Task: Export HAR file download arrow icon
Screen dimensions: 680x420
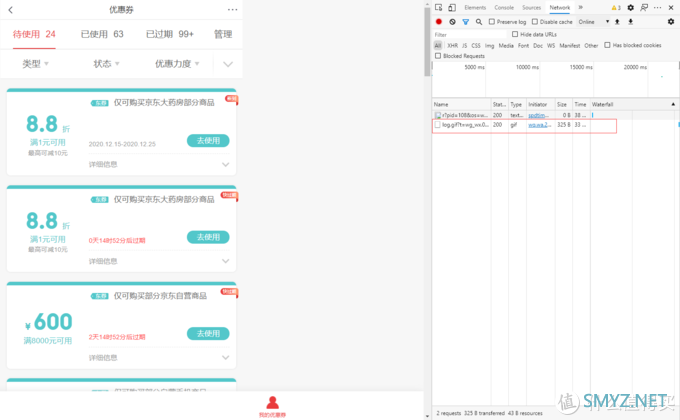Action: click(x=631, y=22)
